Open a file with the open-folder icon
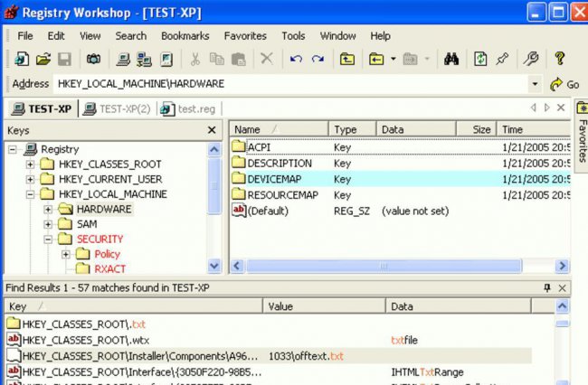Screen dimensions: 588x385 pos(43,59)
